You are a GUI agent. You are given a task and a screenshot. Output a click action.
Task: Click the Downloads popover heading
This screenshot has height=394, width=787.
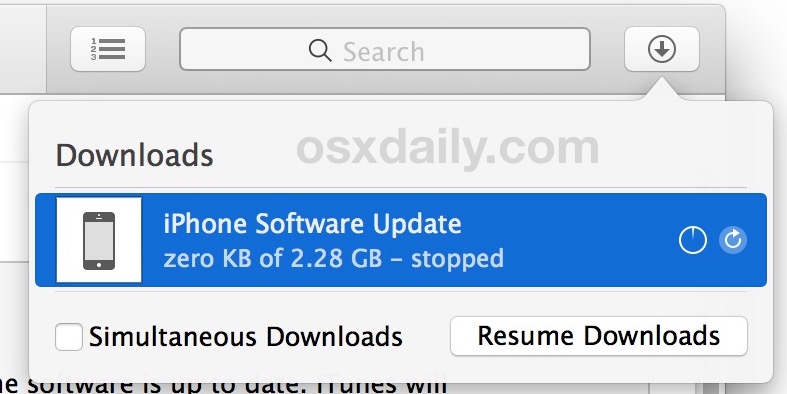point(135,155)
